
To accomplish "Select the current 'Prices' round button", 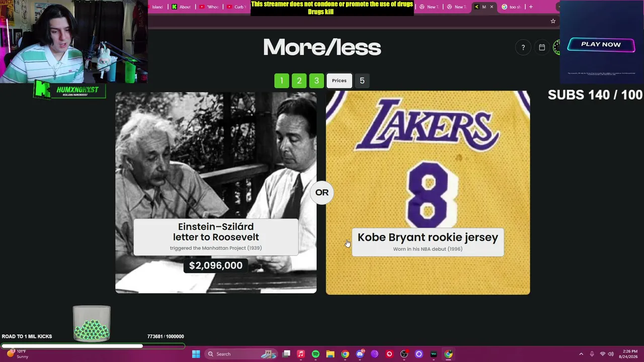I will coord(339,81).
